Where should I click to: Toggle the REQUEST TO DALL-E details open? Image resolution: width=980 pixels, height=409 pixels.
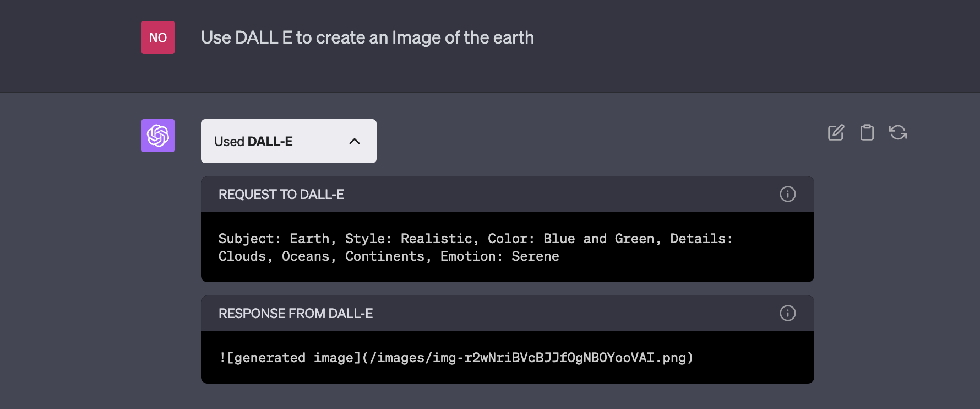click(x=281, y=194)
